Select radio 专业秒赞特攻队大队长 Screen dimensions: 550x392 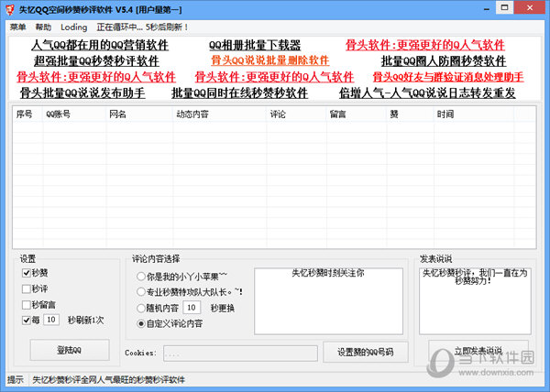(x=140, y=291)
